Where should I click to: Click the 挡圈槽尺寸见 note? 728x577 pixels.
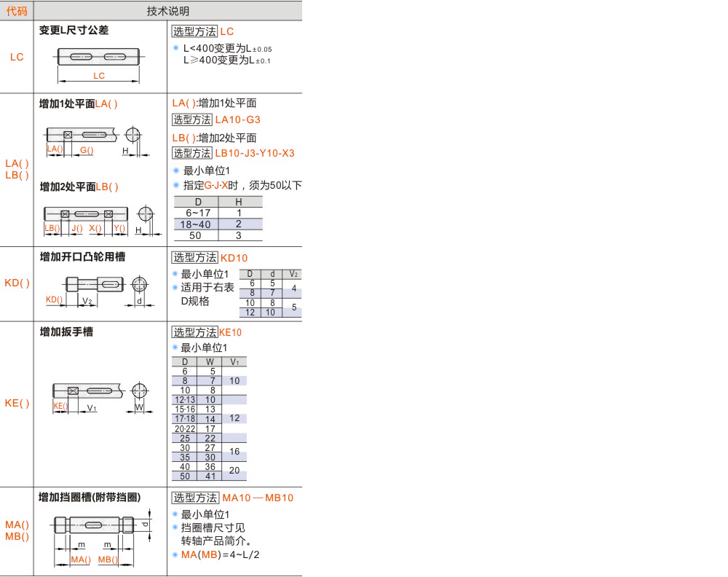pyautogui.click(x=213, y=527)
